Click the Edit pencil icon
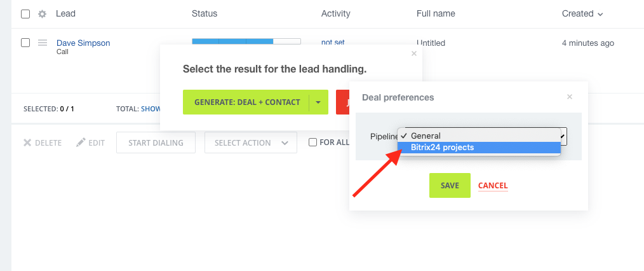644x271 pixels. click(81, 142)
